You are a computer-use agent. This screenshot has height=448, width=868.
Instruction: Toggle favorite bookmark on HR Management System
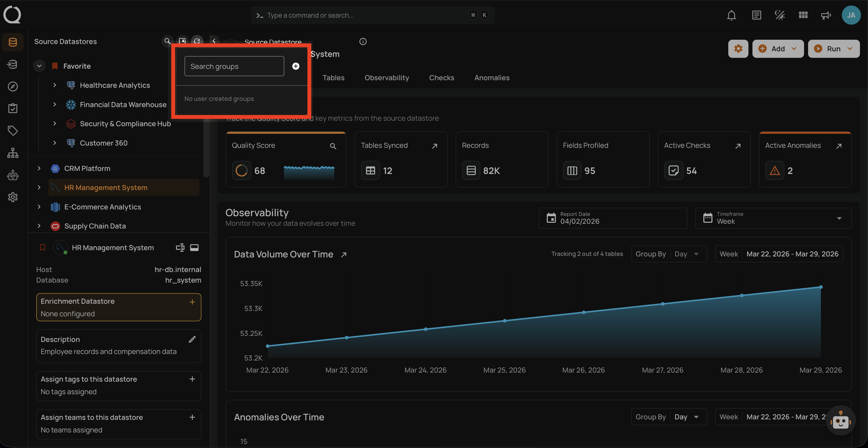pos(42,247)
